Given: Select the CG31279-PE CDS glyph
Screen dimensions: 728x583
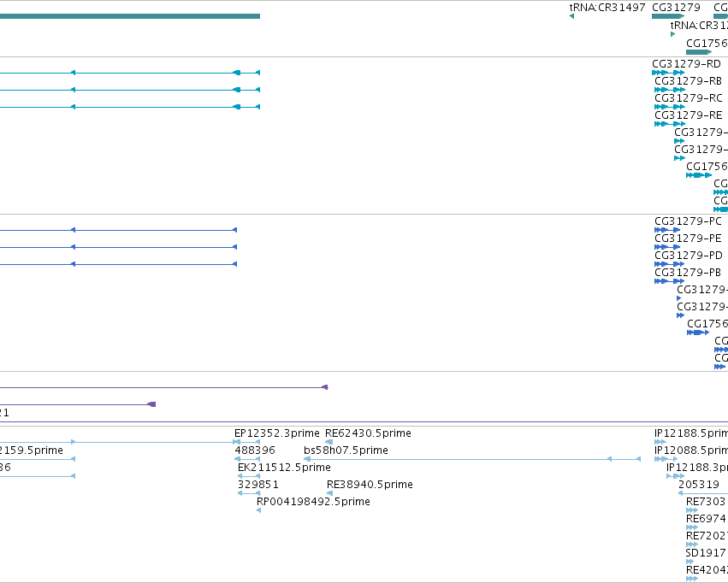Looking at the screenshot, I should point(667,247).
